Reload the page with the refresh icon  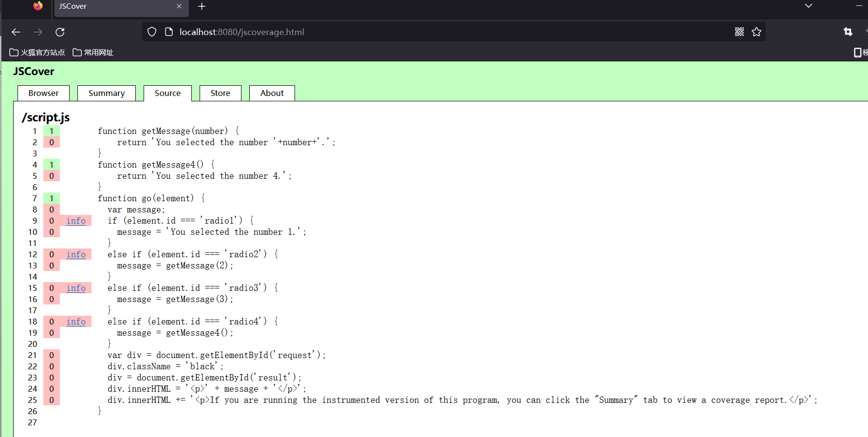(60, 32)
